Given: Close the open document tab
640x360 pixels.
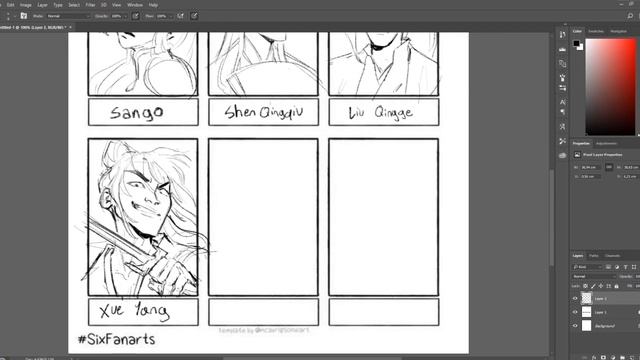Looking at the screenshot, I should (70, 27).
